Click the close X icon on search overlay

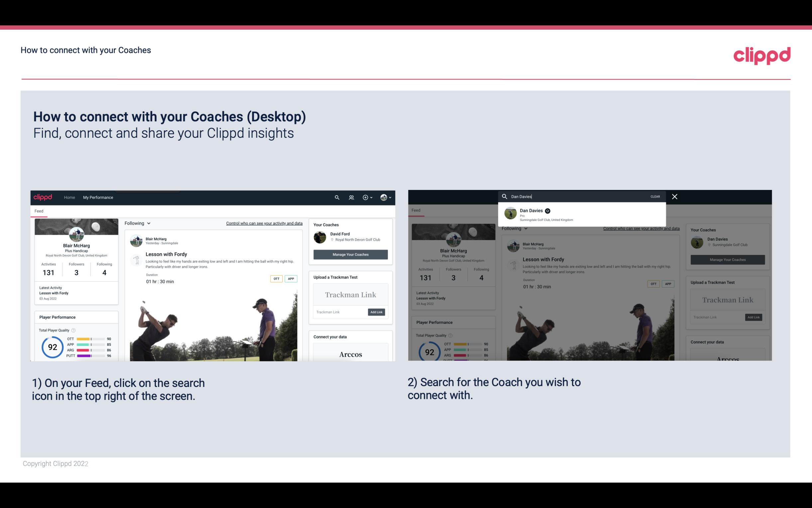(675, 196)
